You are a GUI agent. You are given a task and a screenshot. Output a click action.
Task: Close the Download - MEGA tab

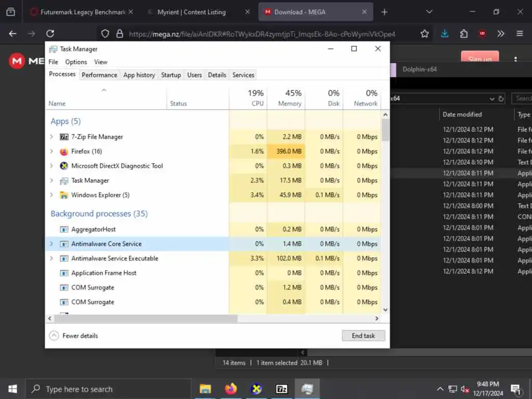pyautogui.click(x=364, y=12)
